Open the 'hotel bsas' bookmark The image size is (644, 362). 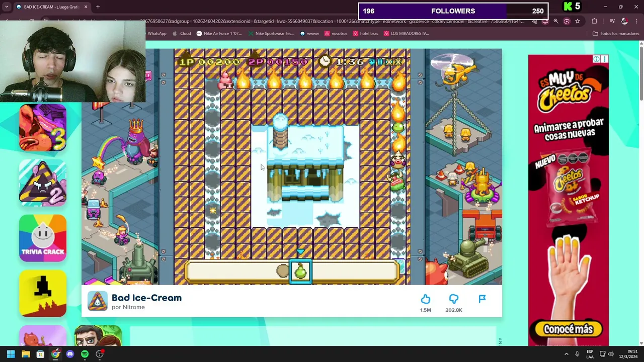(366, 33)
